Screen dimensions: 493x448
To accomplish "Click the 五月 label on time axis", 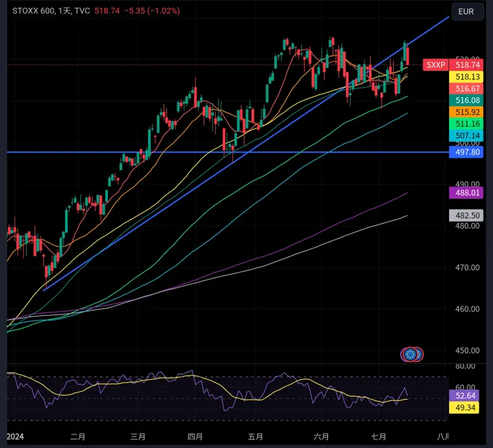I will [255, 437].
